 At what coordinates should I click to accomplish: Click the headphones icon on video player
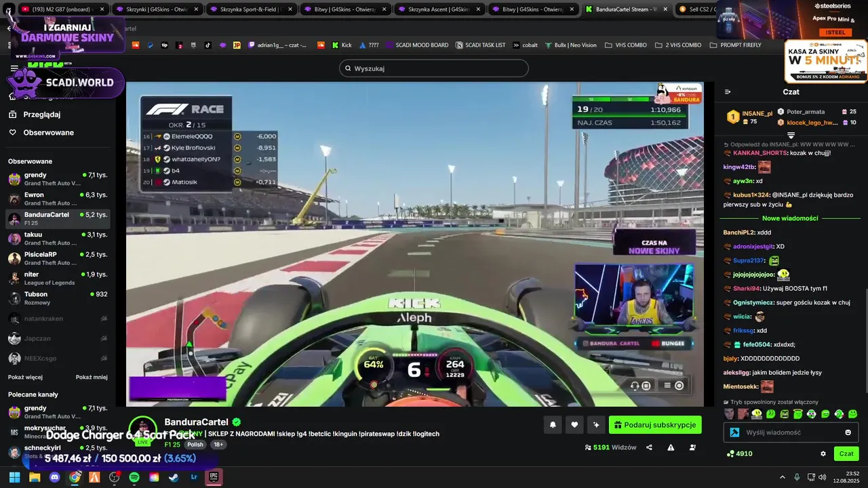pyautogui.click(x=635, y=386)
